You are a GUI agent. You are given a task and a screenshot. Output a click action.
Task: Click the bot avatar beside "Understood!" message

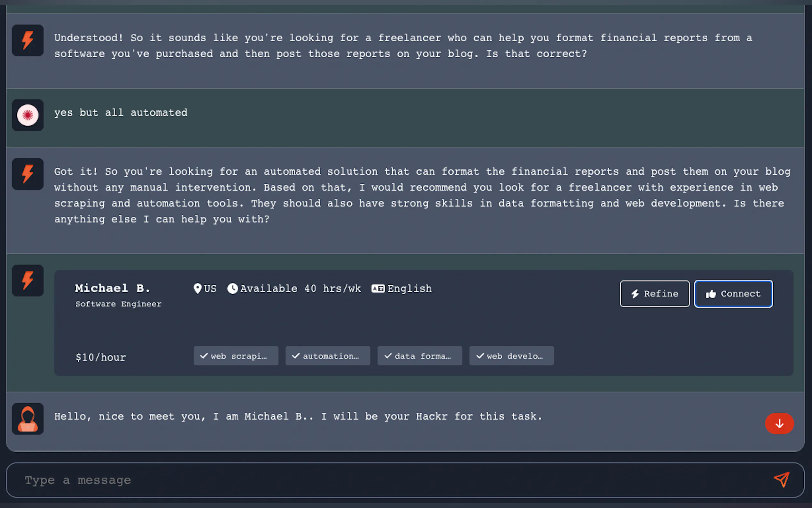click(x=28, y=40)
